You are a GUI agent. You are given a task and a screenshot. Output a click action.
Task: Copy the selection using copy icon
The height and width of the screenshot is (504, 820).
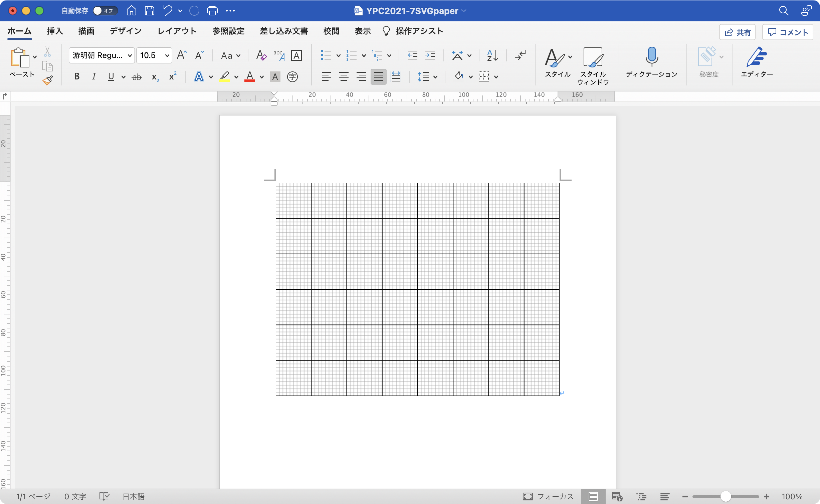(x=47, y=66)
